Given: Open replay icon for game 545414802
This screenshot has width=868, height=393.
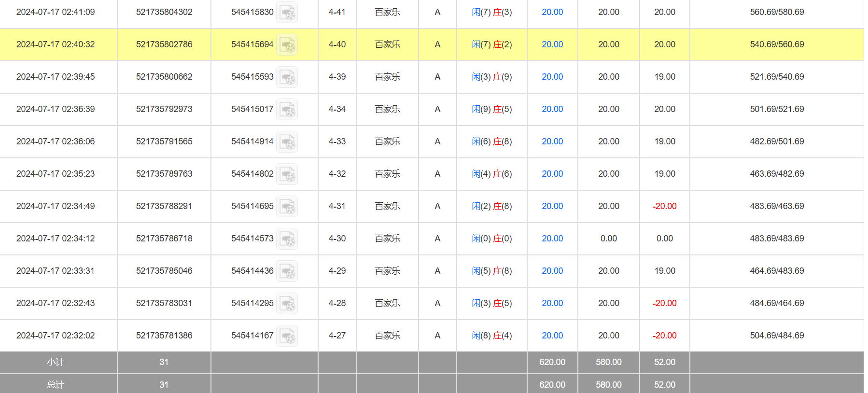Looking at the screenshot, I should pos(287,174).
